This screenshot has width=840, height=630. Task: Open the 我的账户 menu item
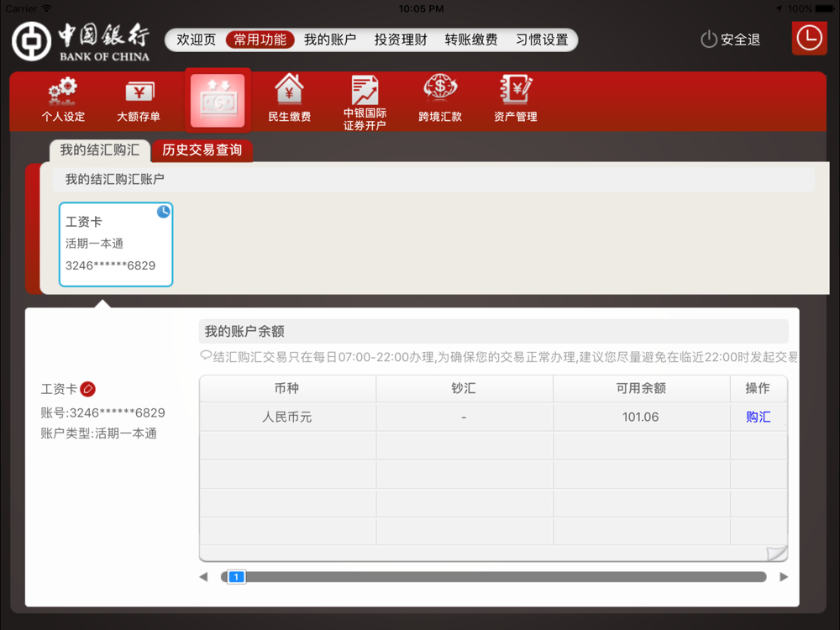[329, 39]
